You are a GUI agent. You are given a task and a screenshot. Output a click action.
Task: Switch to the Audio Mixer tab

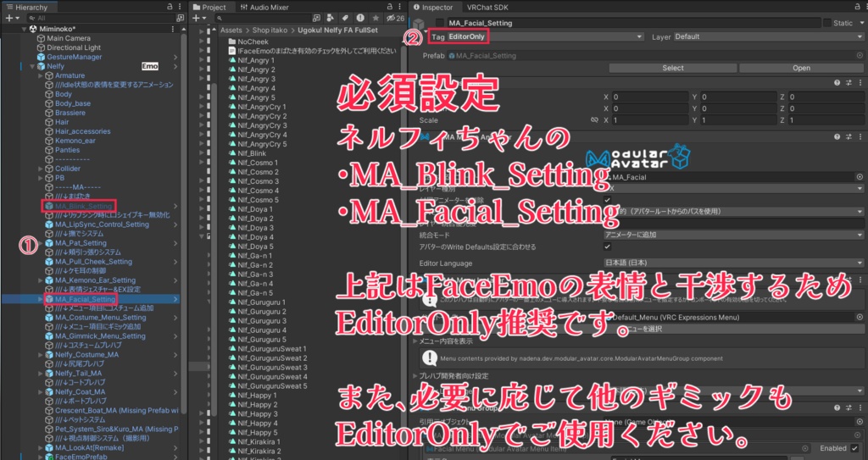pos(264,7)
